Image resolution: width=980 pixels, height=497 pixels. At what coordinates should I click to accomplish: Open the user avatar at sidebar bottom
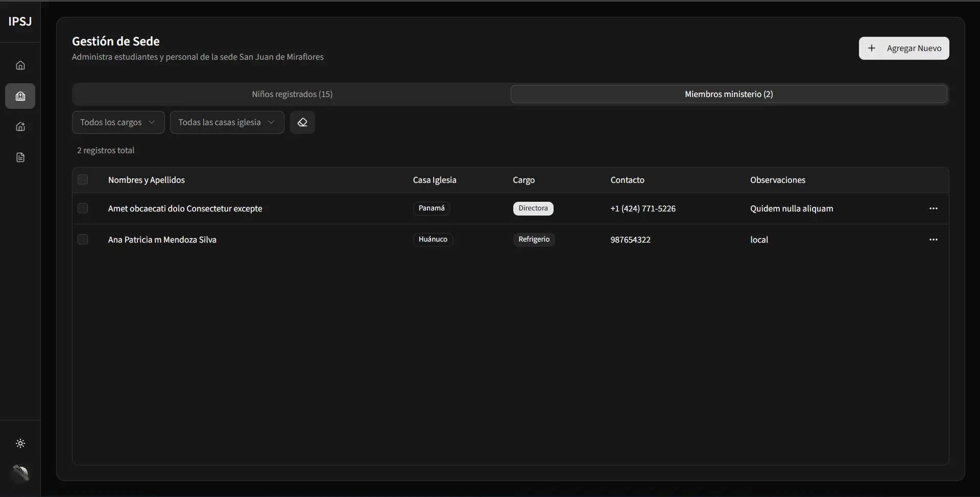click(x=20, y=474)
